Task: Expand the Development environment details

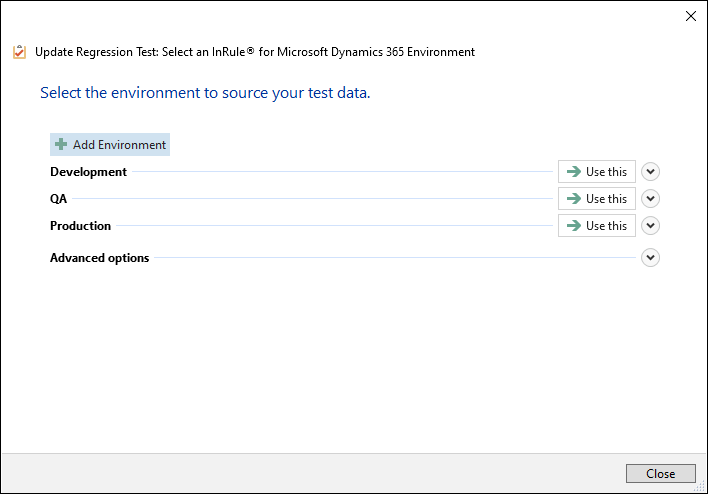Action: (650, 172)
